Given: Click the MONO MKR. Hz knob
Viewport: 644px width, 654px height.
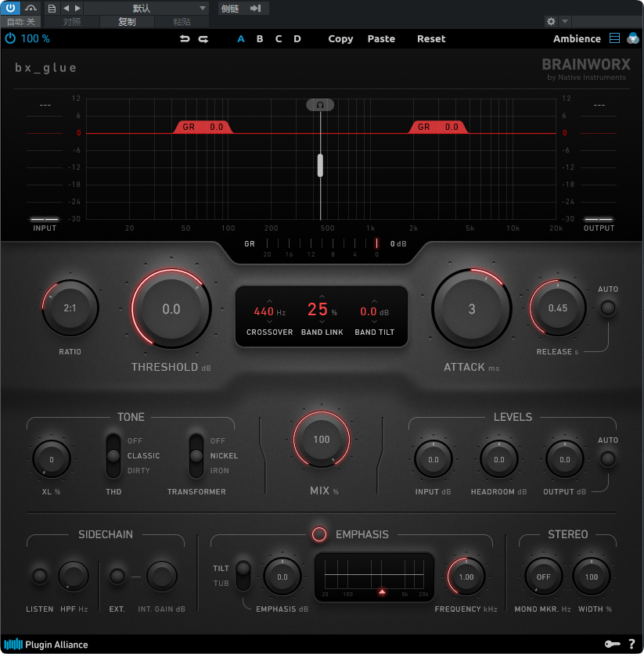Looking at the screenshot, I should point(543,577).
